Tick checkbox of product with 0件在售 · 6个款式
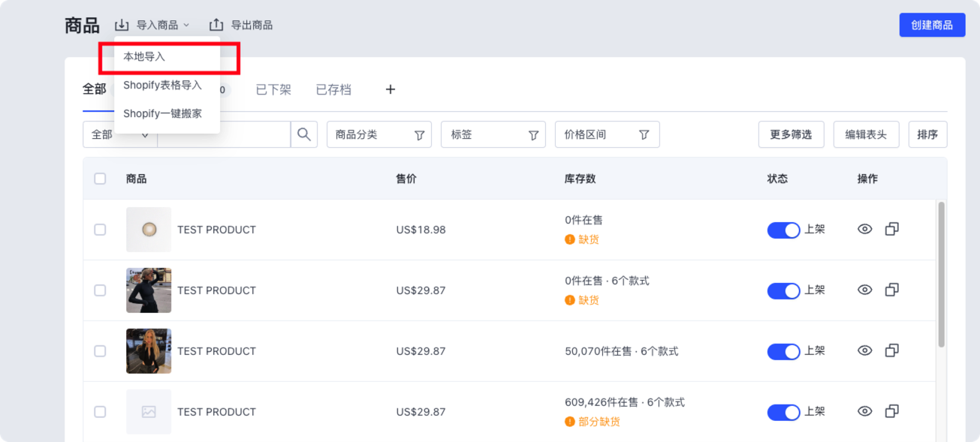Viewport: 980px width, 442px height. 100,290
